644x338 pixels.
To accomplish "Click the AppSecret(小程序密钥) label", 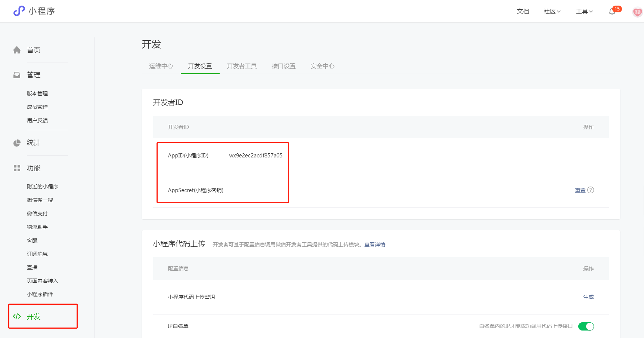I will pos(196,190).
